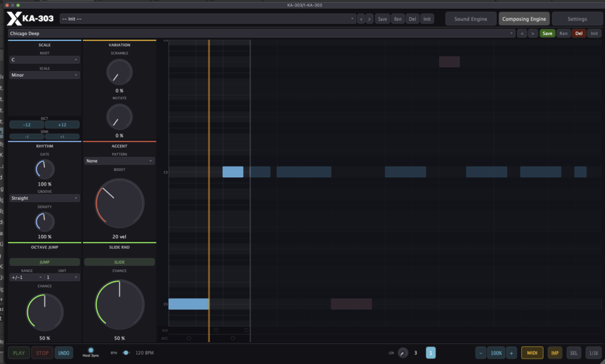Adjust the BPM slider handle

pyautogui.click(x=126, y=352)
